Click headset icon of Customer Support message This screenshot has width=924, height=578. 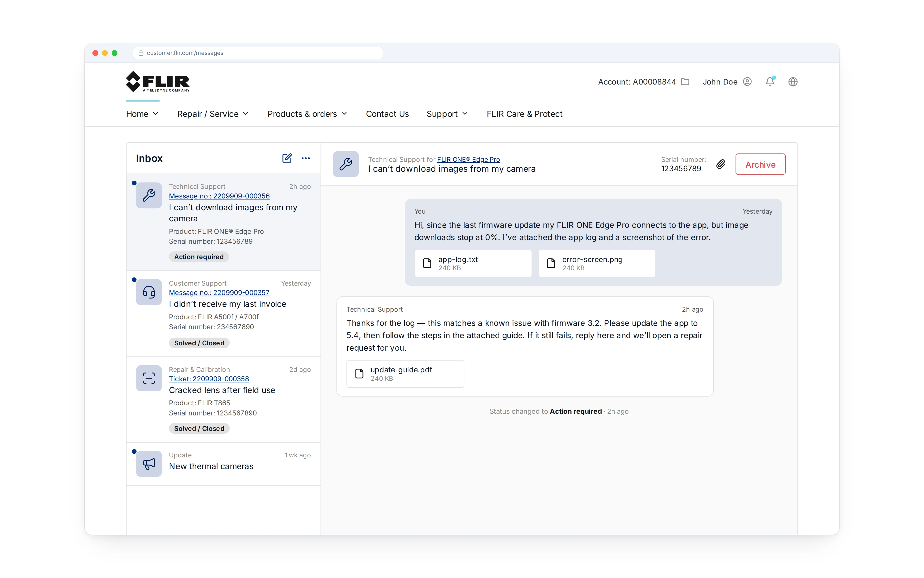point(149,292)
